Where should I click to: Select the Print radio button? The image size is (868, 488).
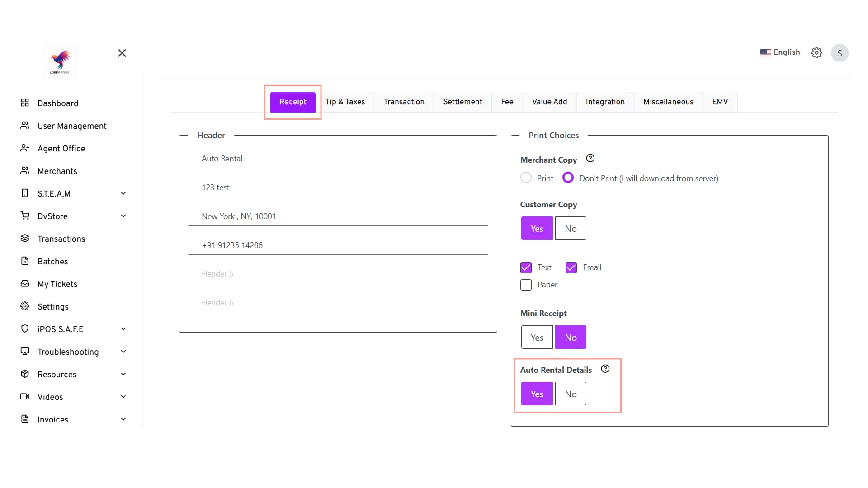[526, 178]
